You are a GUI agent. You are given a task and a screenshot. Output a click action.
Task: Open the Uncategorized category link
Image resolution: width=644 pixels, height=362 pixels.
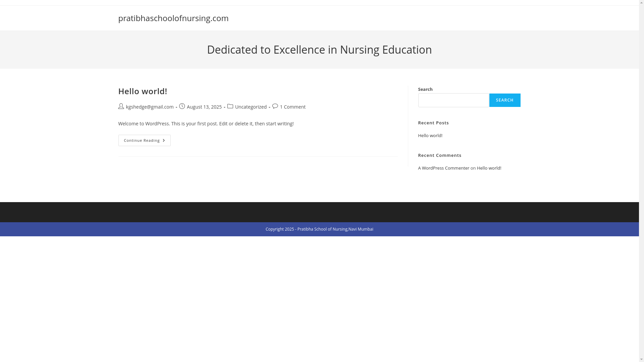(251, 107)
